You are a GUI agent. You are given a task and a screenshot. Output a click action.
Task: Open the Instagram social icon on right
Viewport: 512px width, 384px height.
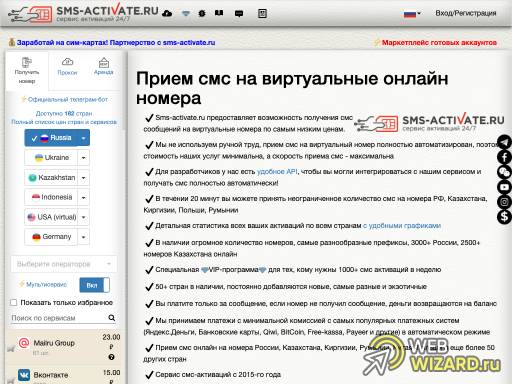tap(504, 202)
